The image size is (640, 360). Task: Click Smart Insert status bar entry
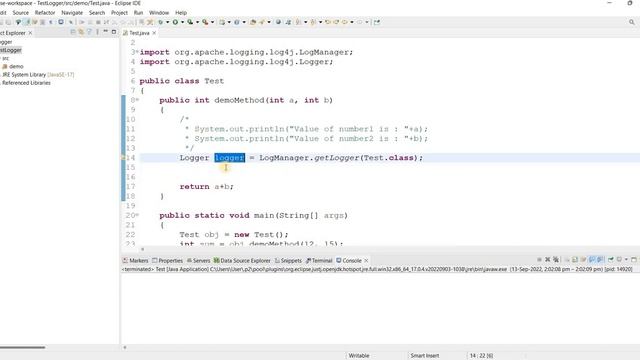[424, 356]
